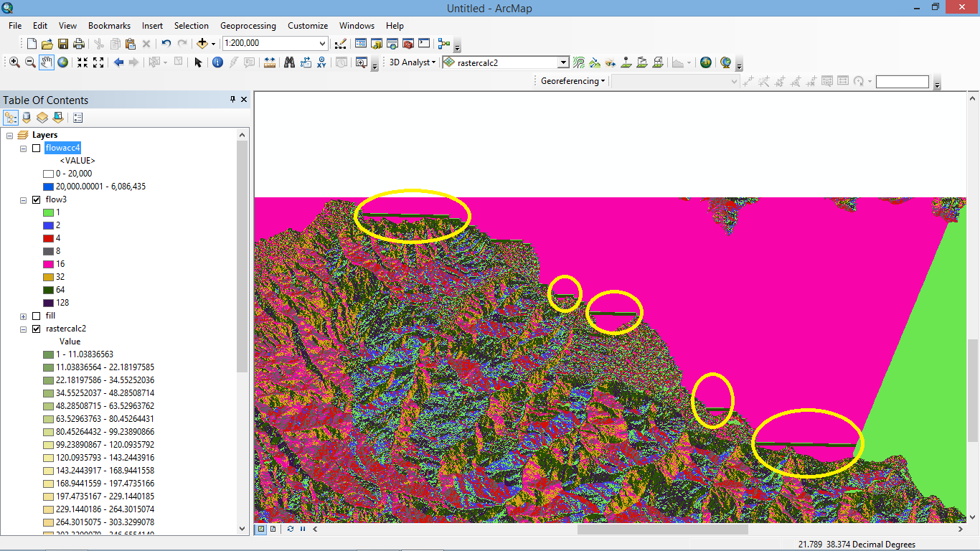Launch ArcScene from 3D Analyst toolbar
980x551 pixels.
706,62
